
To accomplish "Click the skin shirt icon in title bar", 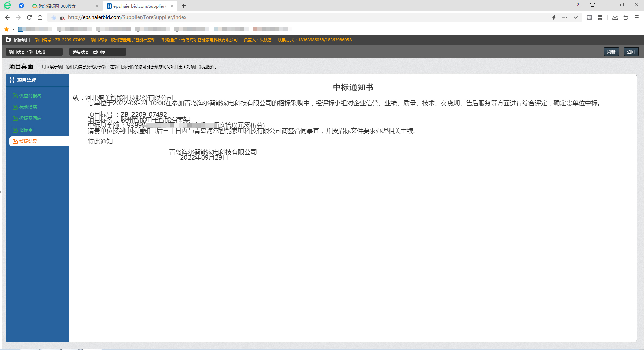I will point(592,5).
